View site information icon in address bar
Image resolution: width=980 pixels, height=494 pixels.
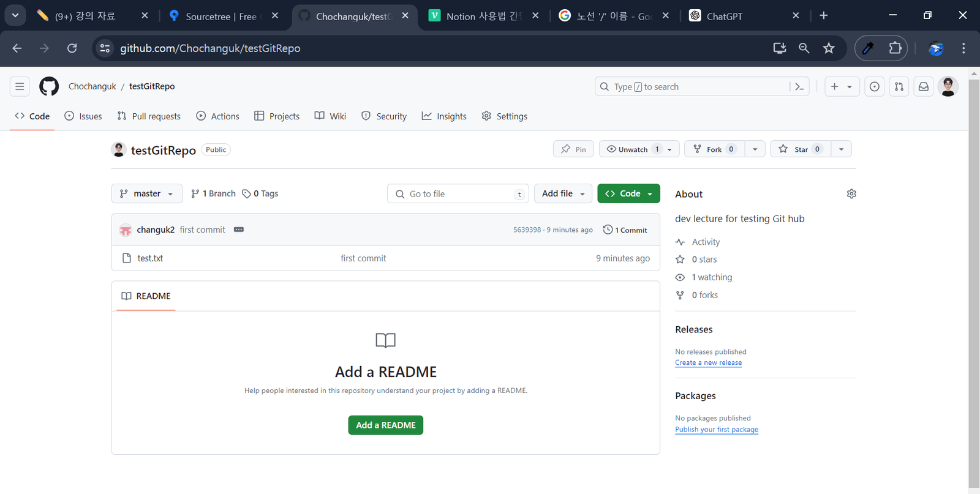[x=105, y=48]
